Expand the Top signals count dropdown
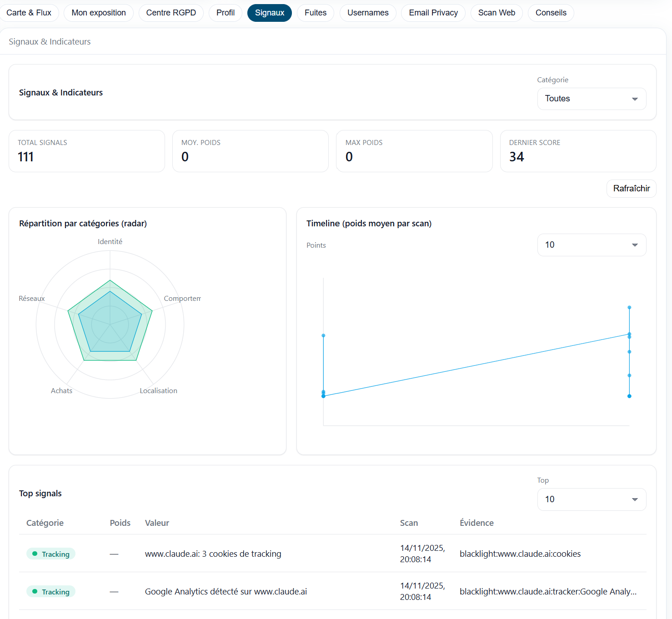Image resolution: width=672 pixels, height=619 pixels. pyautogui.click(x=592, y=499)
